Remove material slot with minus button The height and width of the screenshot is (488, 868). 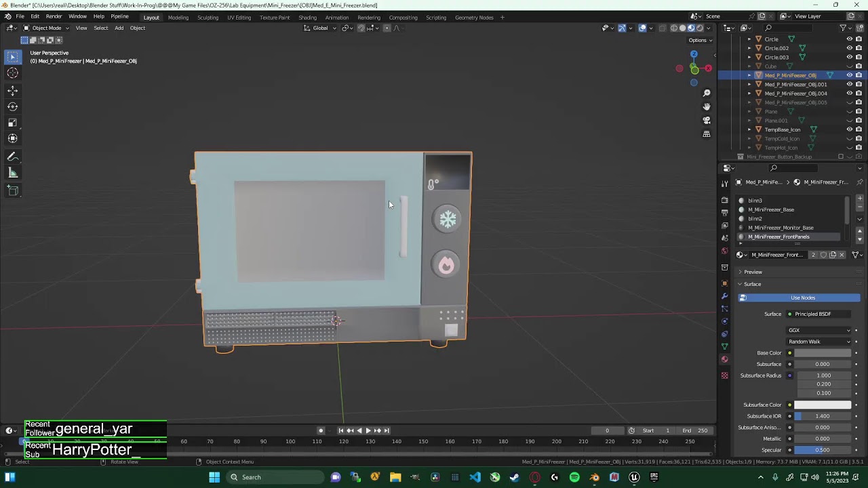(x=860, y=207)
